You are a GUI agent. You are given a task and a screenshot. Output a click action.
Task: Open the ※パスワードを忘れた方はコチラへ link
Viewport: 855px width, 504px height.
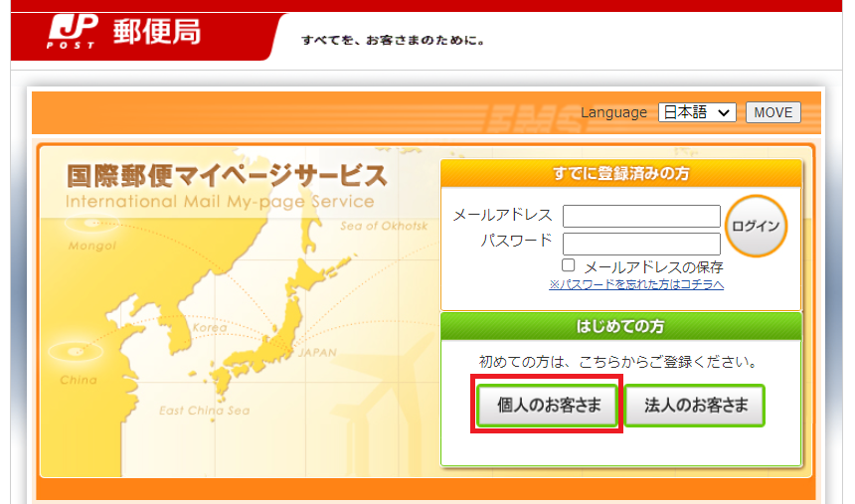coord(636,284)
